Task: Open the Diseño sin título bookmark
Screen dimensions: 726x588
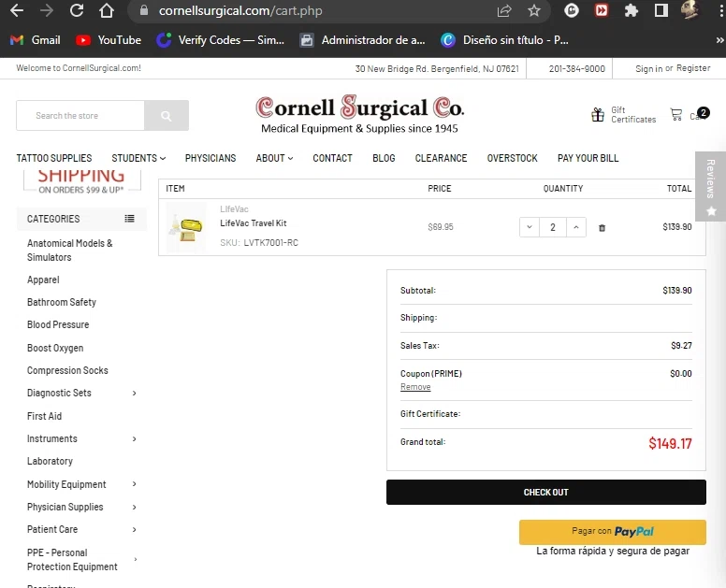Action: [504, 40]
